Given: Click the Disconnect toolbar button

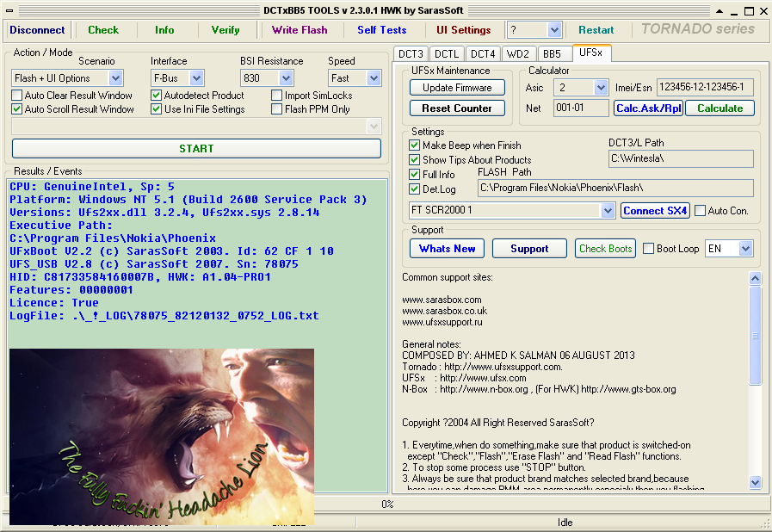Looking at the screenshot, I should pyautogui.click(x=37, y=30).
